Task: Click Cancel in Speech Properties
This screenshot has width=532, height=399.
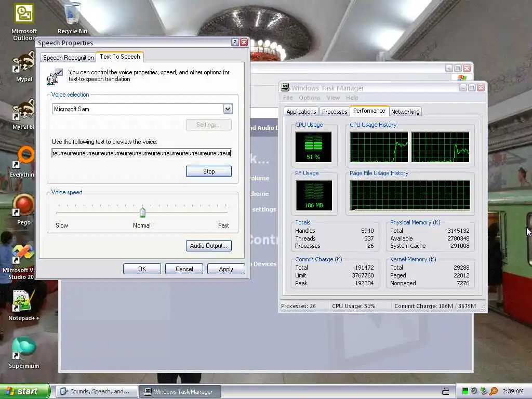Action: pyautogui.click(x=184, y=269)
